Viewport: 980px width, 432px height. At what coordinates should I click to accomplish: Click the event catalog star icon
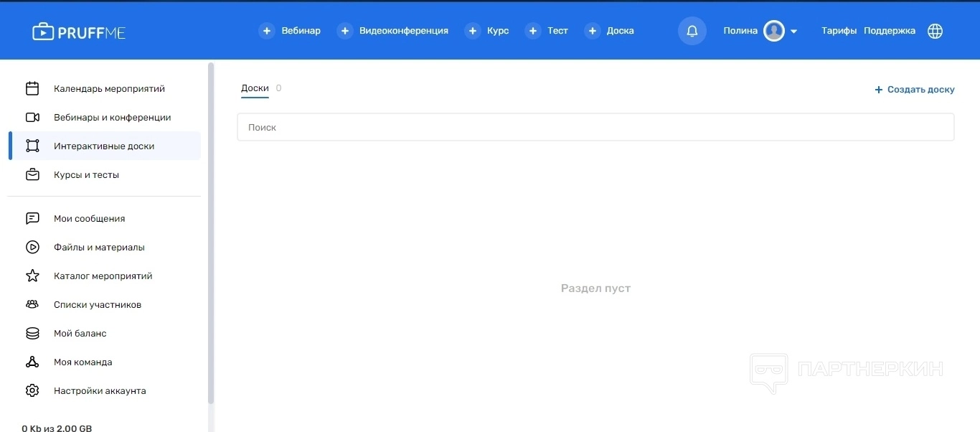(32, 276)
